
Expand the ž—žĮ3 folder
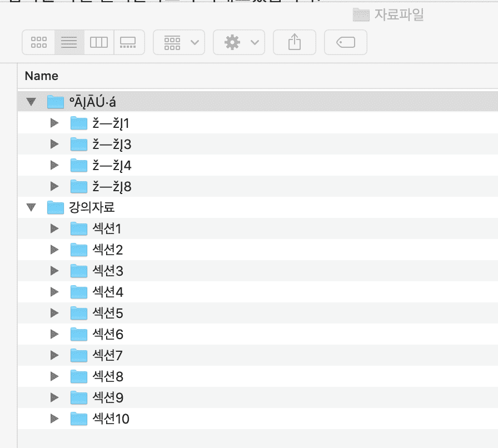(x=54, y=145)
